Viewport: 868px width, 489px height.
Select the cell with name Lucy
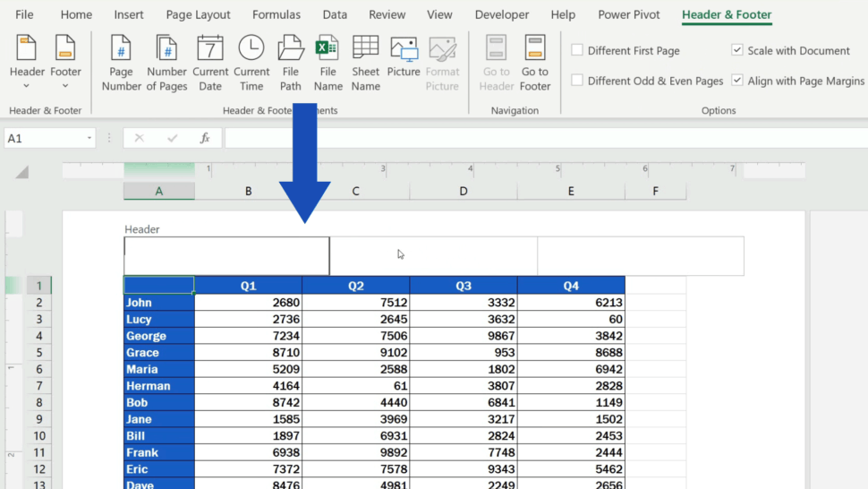pyautogui.click(x=159, y=319)
